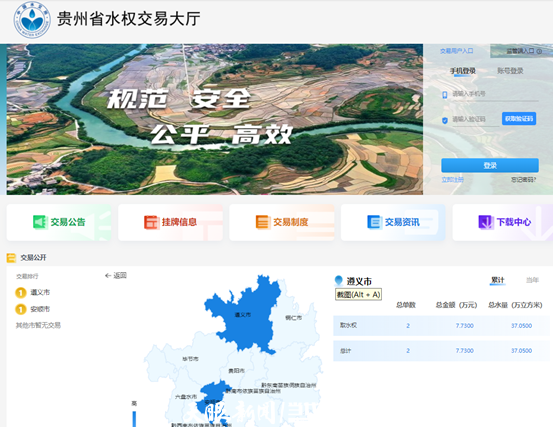Click rank badge next to 安顺市
This screenshot has width=553, height=427.
pyautogui.click(x=21, y=310)
